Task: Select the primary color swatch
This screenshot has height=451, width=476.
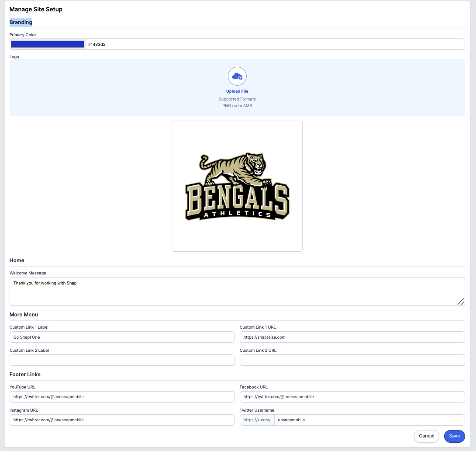Action: coord(47,44)
